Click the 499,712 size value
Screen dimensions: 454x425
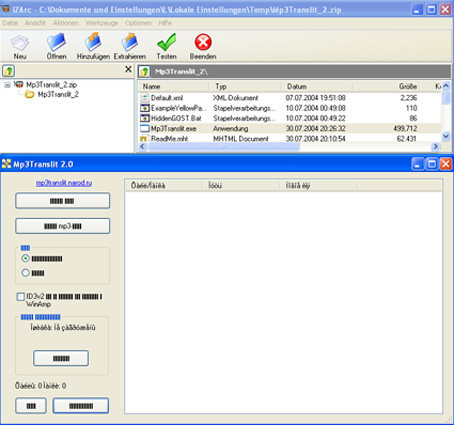(x=405, y=129)
